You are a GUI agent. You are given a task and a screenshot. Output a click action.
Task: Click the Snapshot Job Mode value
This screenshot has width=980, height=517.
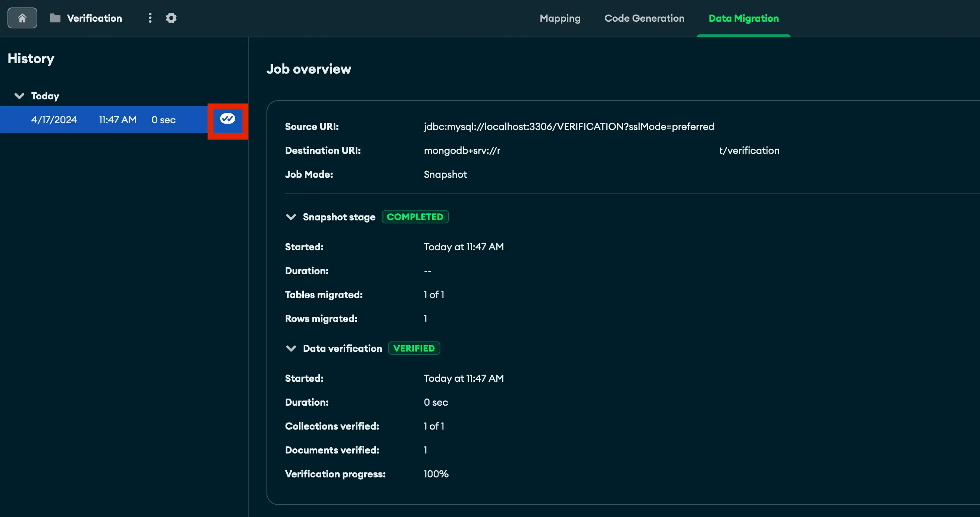point(445,174)
